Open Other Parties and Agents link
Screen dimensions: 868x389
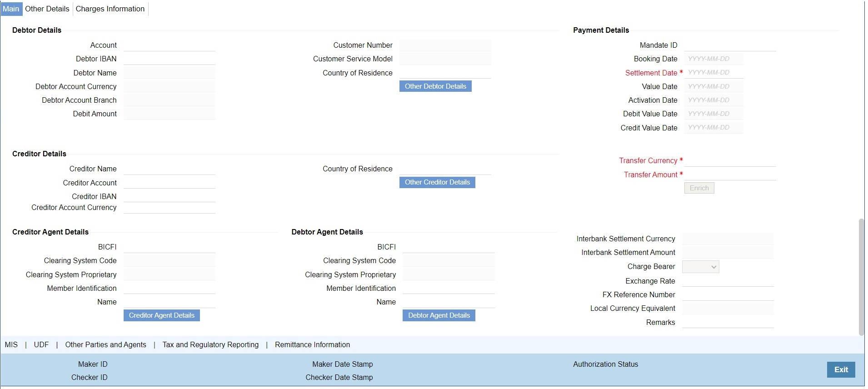click(106, 344)
